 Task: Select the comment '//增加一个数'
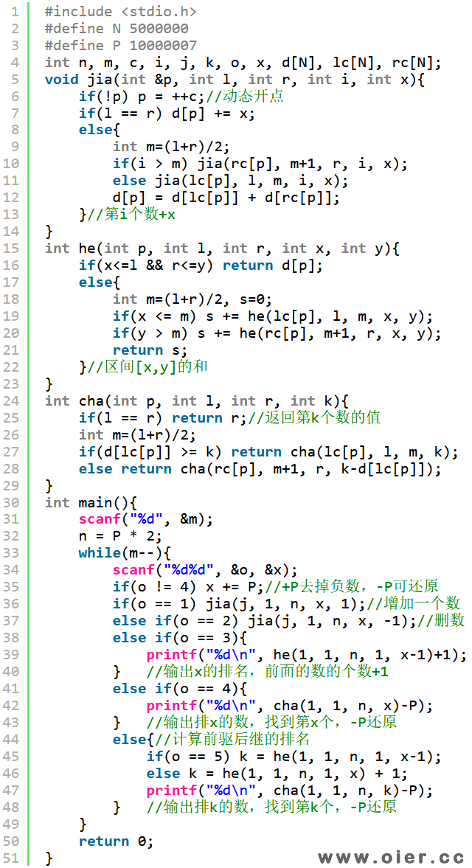click(x=412, y=605)
